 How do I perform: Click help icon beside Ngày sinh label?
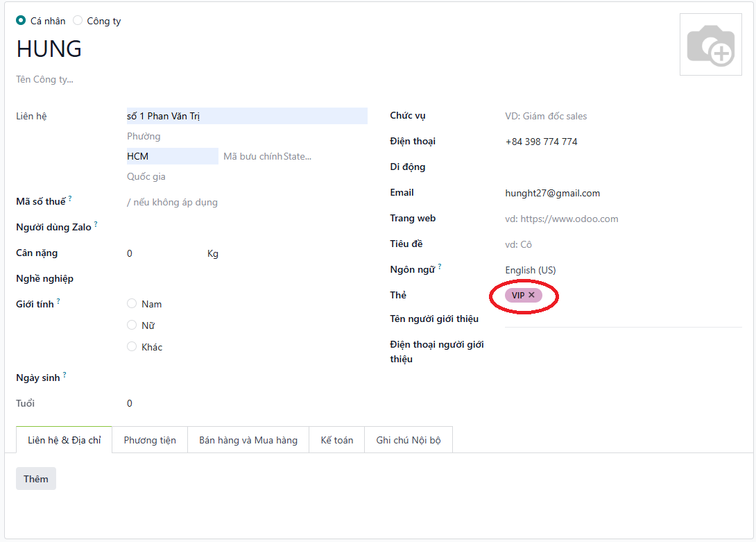65,375
